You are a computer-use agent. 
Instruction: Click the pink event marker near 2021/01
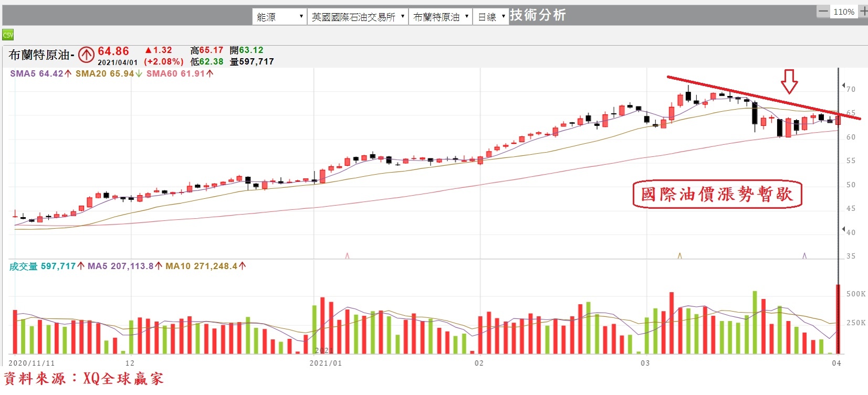(x=347, y=255)
